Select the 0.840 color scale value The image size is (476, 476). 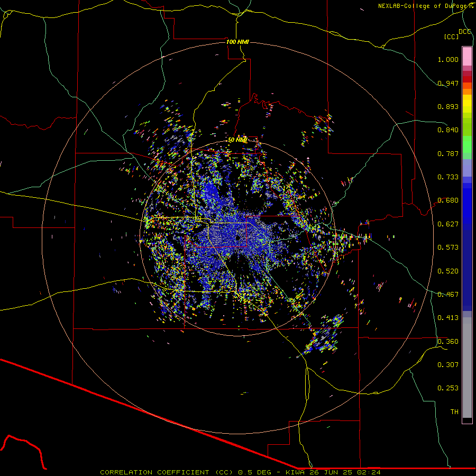(x=448, y=130)
